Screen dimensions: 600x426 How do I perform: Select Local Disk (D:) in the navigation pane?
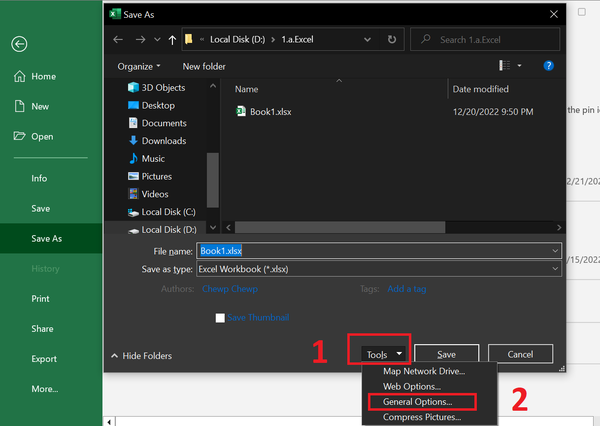pos(162,230)
